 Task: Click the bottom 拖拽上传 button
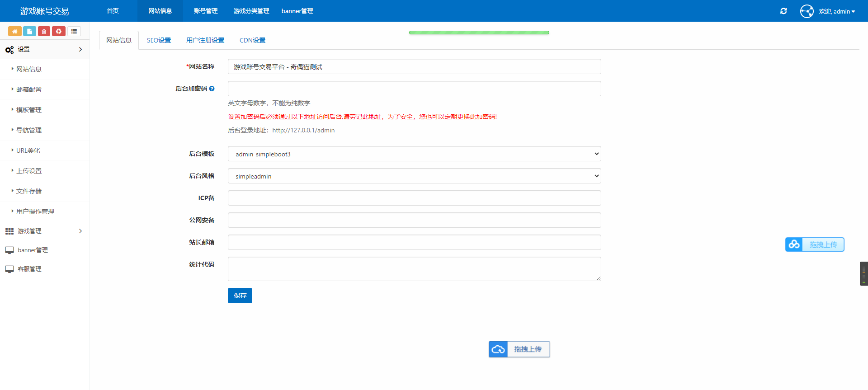click(x=519, y=349)
